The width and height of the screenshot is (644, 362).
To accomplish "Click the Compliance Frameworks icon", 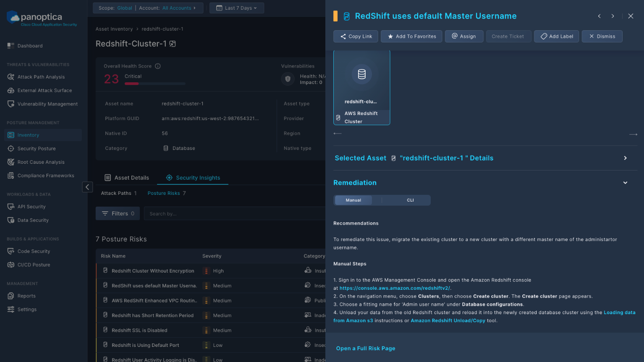I will pyautogui.click(x=11, y=176).
